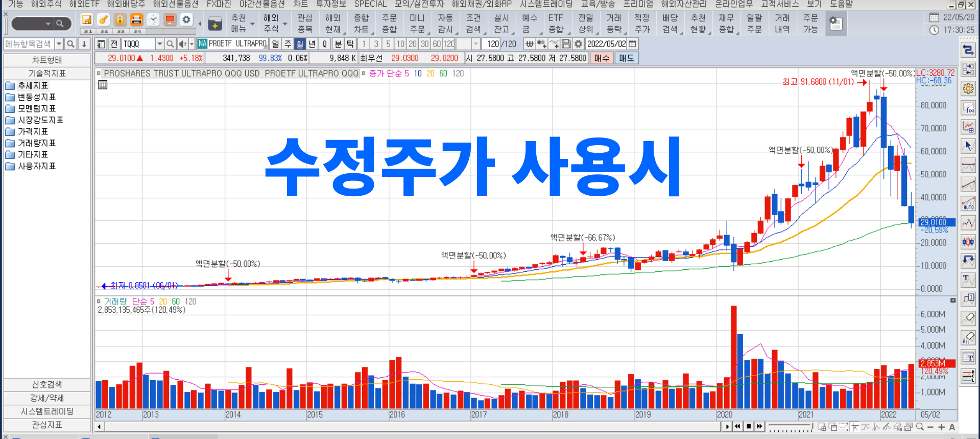
Task: Open the dropdown next to speaker icon
Action: coord(192,44)
